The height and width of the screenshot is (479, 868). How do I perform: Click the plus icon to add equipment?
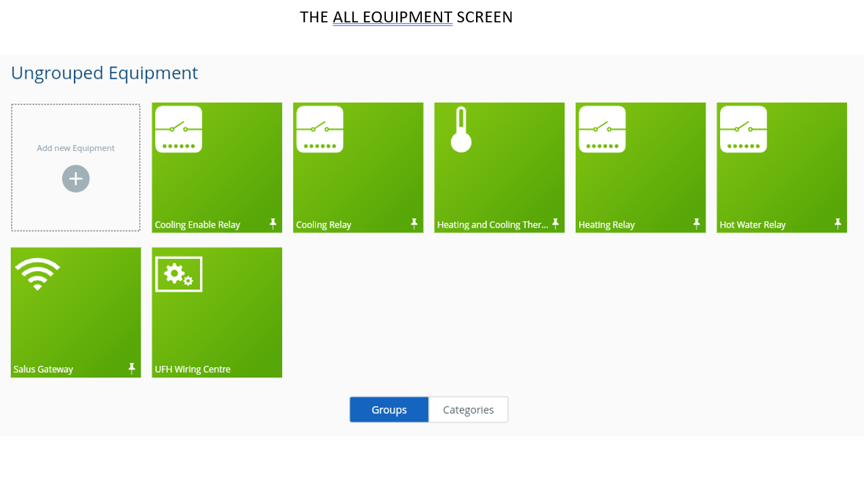76,179
